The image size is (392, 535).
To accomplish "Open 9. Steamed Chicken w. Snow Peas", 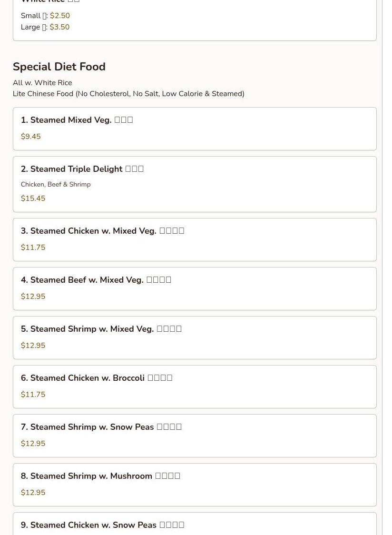I will (x=195, y=524).
